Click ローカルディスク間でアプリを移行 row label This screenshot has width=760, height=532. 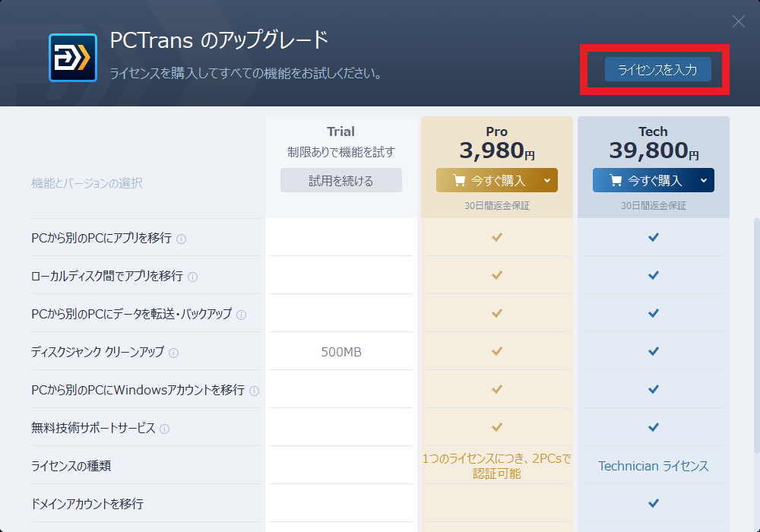[106, 276]
